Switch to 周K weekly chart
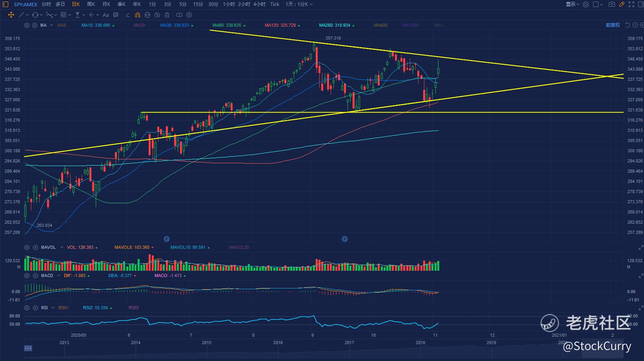This screenshot has width=644, height=361. [x=91, y=4]
